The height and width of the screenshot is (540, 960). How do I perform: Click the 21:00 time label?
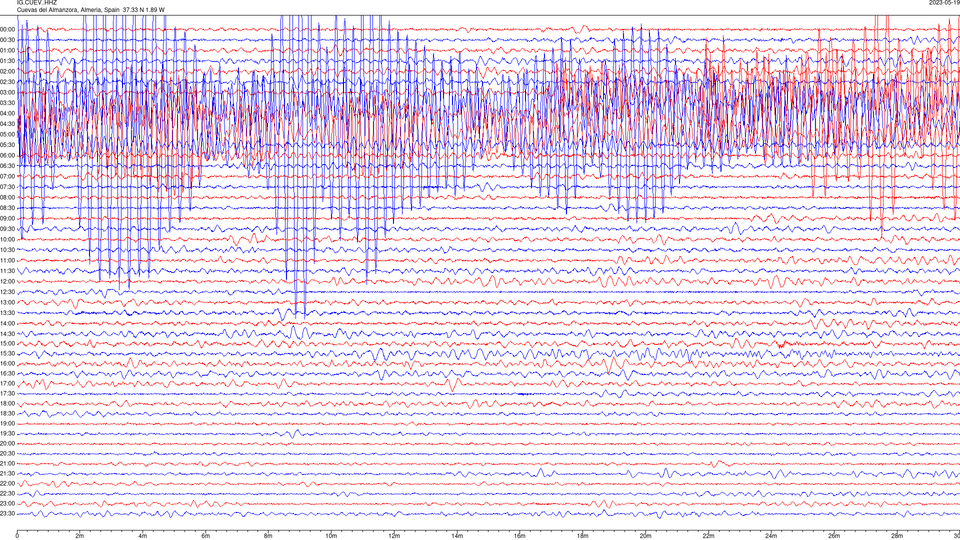pyautogui.click(x=7, y=463)
